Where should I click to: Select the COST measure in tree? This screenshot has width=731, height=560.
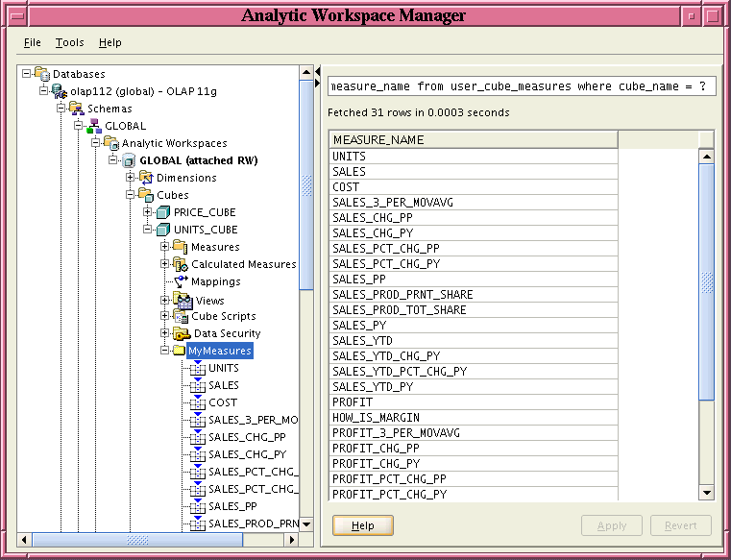223,402
